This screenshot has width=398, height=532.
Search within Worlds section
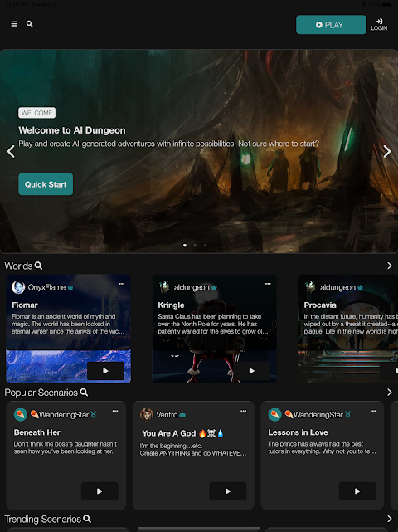(x=39, y=266)
